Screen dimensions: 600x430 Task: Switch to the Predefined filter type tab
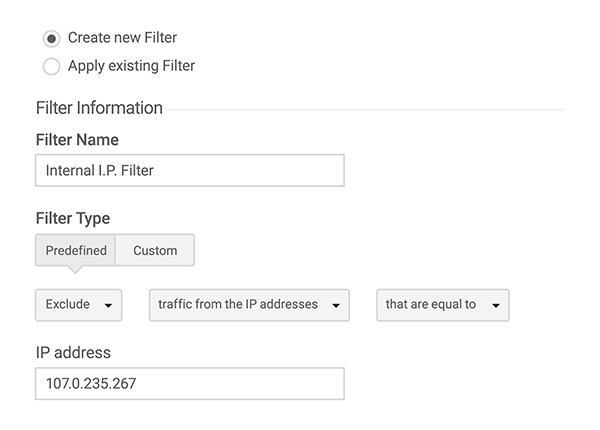click(x=75, y=250)
